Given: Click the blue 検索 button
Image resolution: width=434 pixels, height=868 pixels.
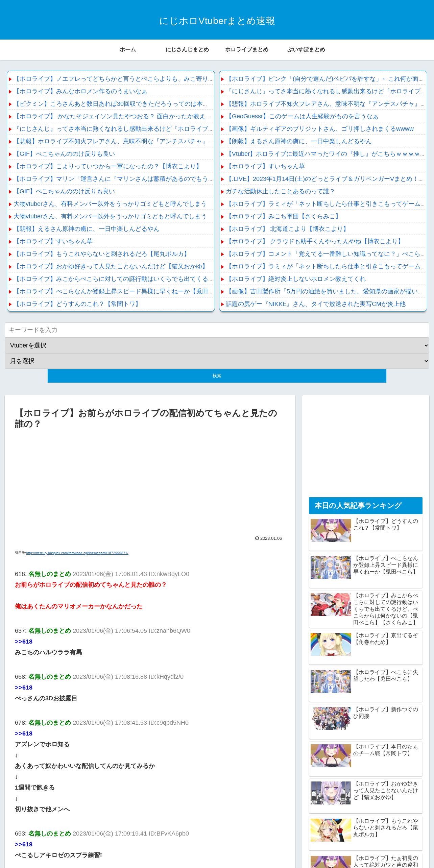Looking at the screenshot, I should pos(217,376).
